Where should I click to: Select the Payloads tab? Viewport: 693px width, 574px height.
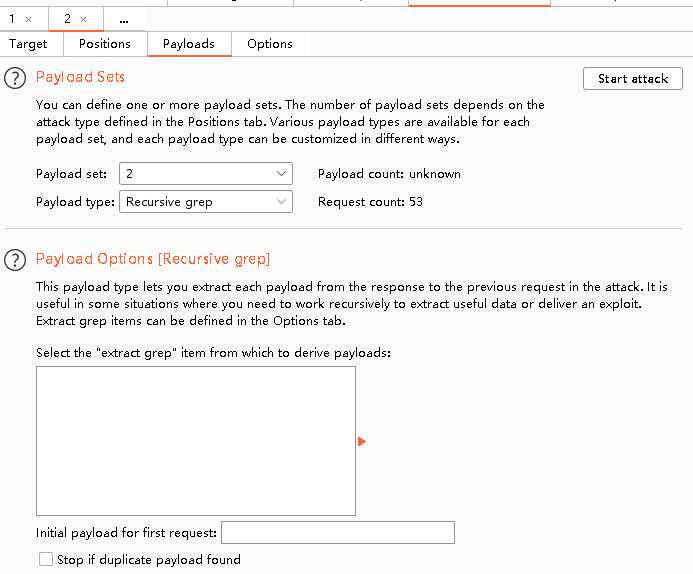pyautogui.click(x=189, y=44)
